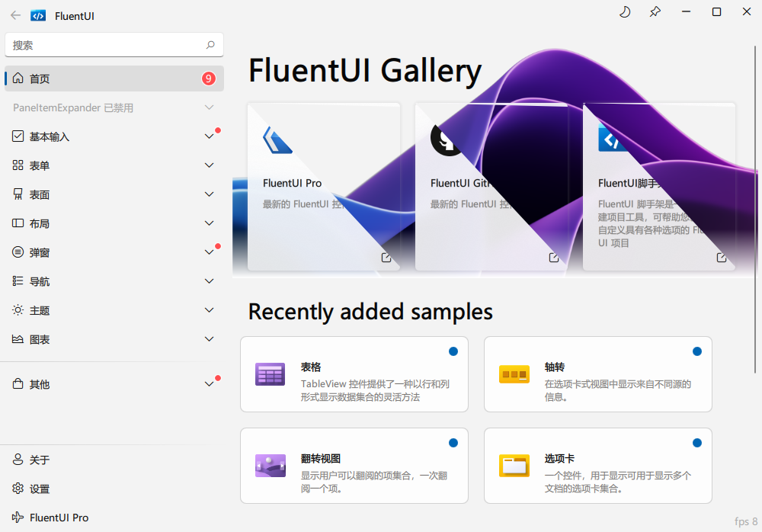The width and height of the screenshot is (762, 532).
Task: Click the blue 脚手架 card logo
Action: click(613, 138)
